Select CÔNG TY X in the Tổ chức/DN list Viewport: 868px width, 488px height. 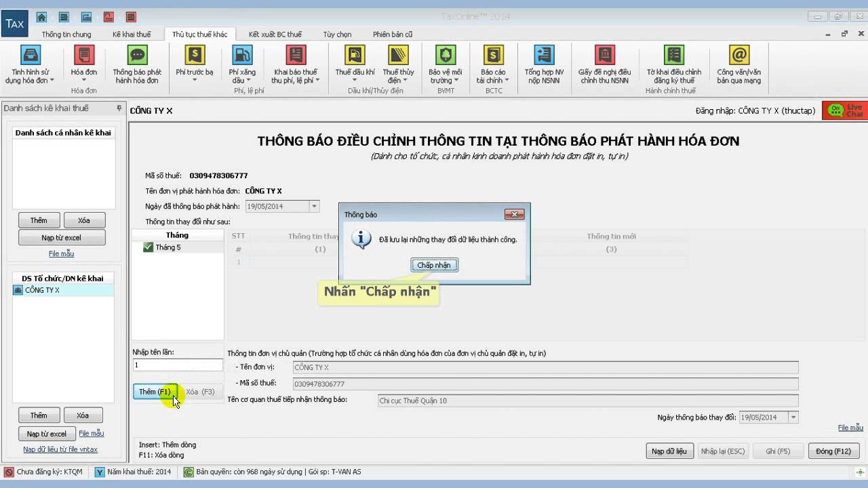63,290
